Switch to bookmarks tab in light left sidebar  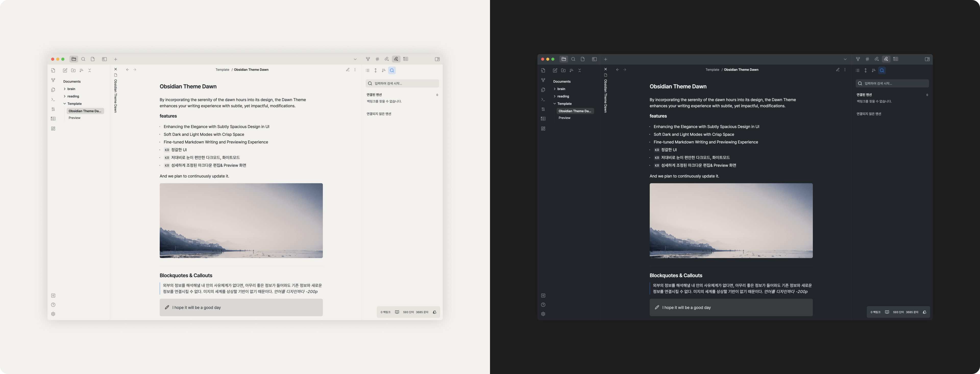(92, 59)
